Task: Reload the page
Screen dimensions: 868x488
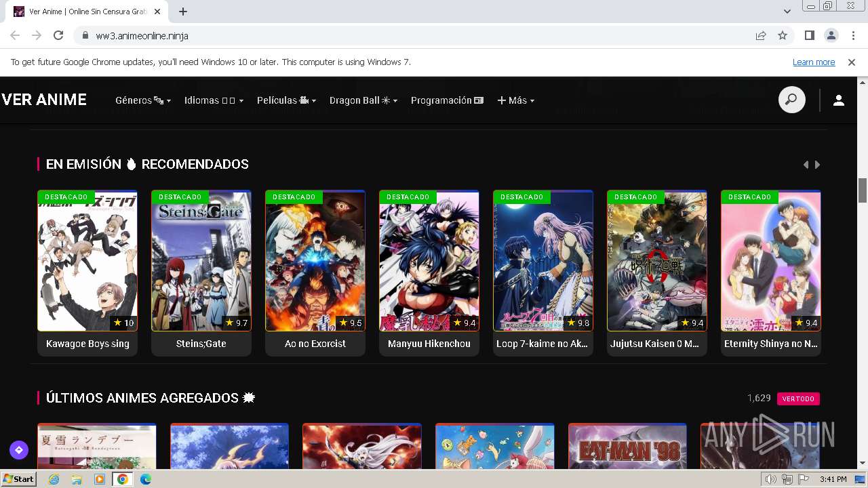Action: pos(58,35)
